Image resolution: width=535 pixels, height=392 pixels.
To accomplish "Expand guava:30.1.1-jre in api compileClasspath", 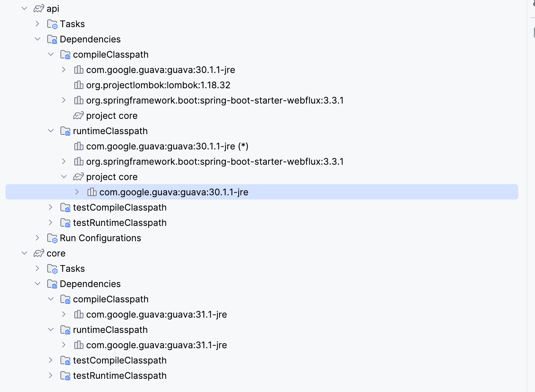I will tap(64, 70).
